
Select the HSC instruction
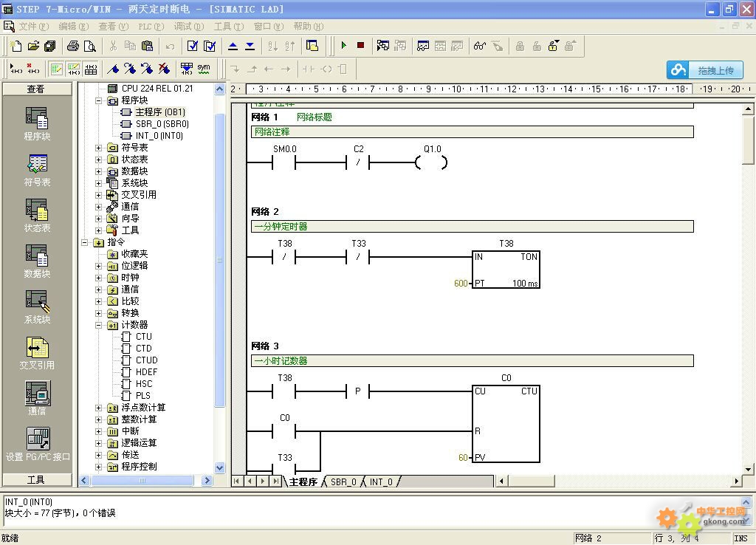(144, 384)
